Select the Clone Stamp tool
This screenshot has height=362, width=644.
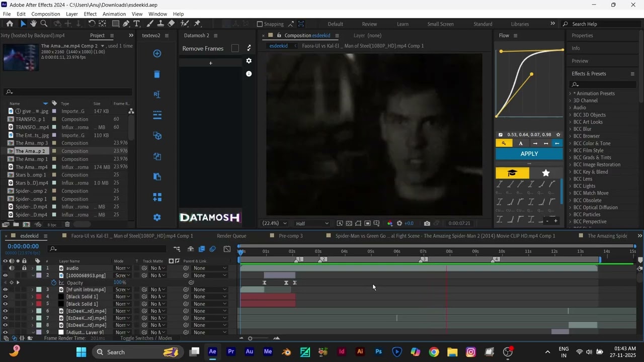tap(160, 24)
